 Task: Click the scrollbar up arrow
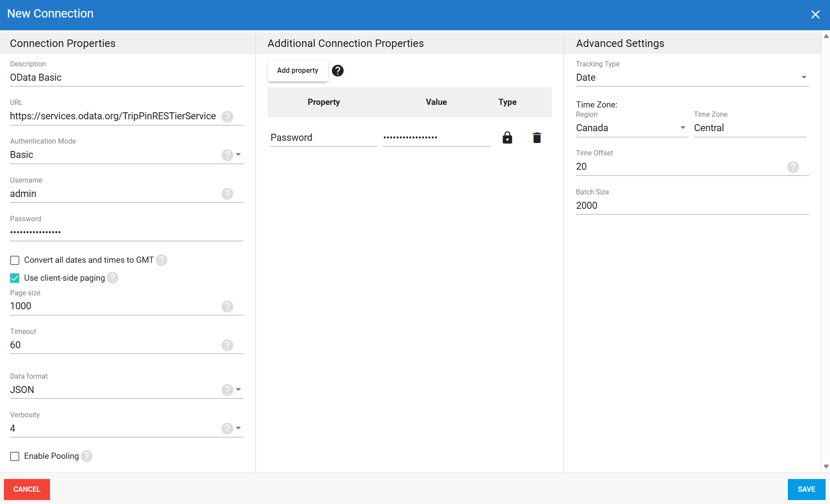826,36
